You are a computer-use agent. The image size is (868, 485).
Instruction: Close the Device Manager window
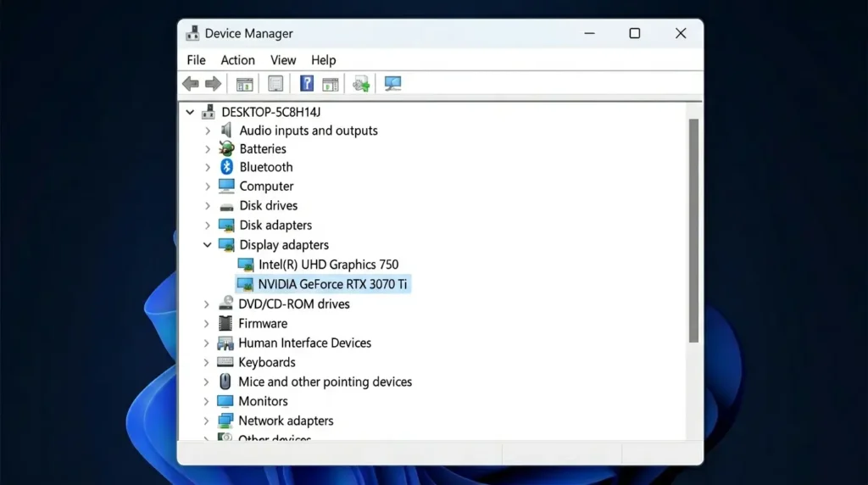coord(681,33)
